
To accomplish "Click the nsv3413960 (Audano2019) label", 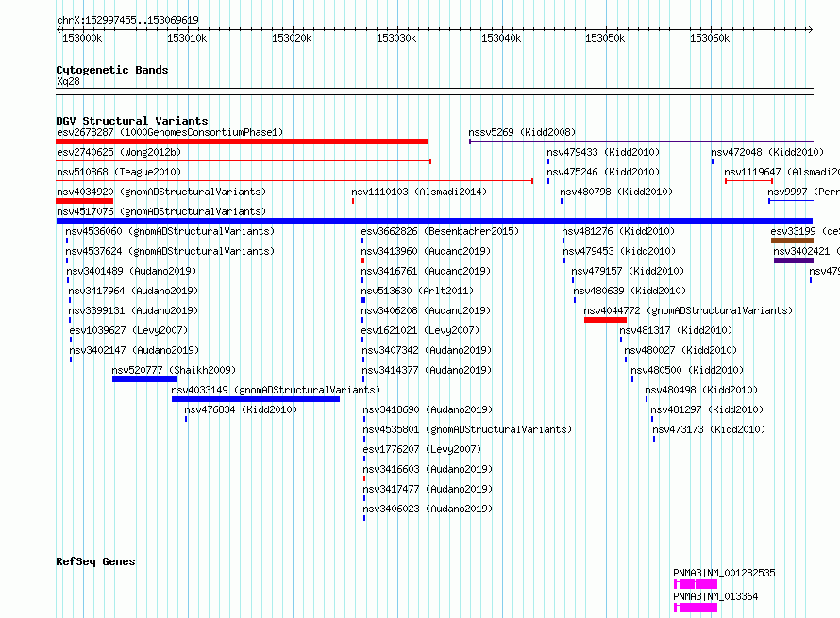I will (x=426, y=251).
